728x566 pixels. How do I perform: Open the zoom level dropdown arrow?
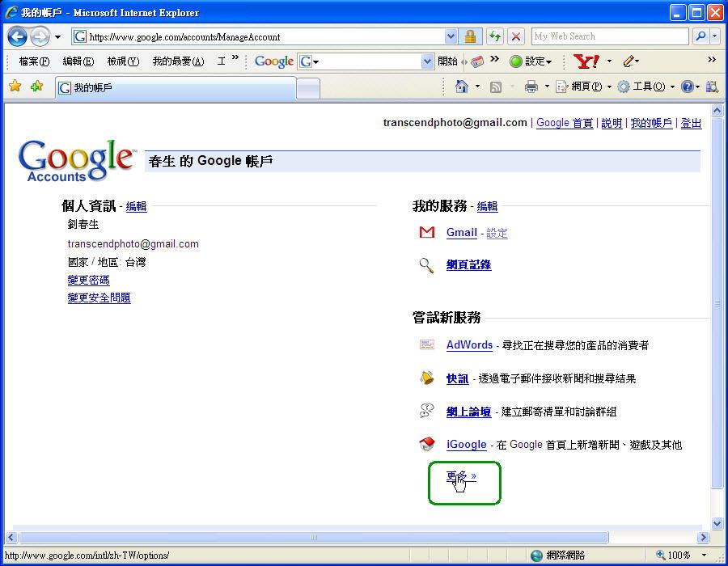point(704,555)
